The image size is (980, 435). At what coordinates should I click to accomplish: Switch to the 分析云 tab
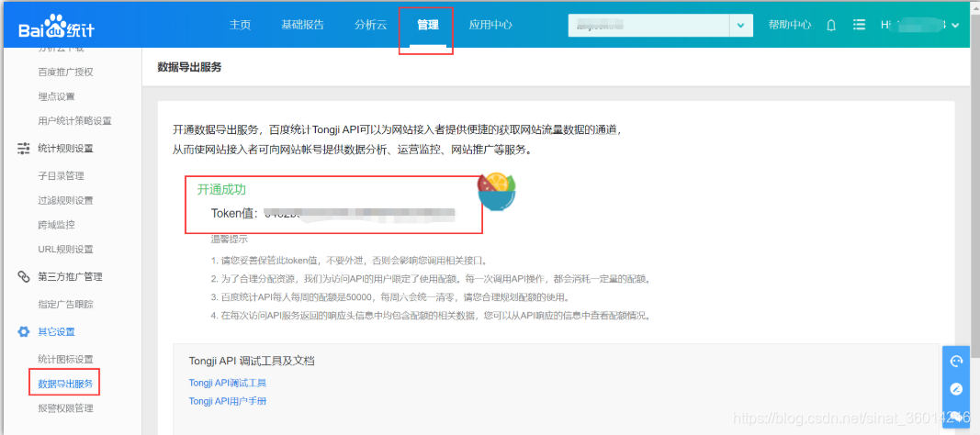371,25
